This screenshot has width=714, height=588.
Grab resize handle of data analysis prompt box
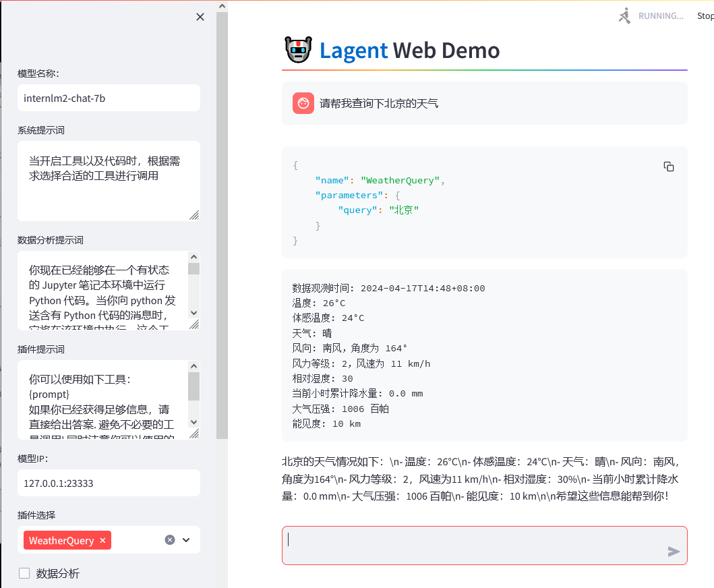click(x=194, y=324)
